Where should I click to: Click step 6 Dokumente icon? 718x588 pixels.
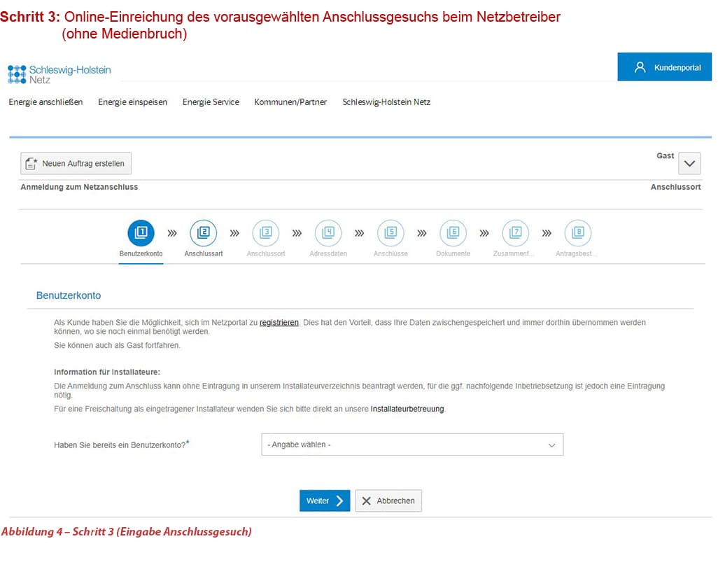(453, 232)
